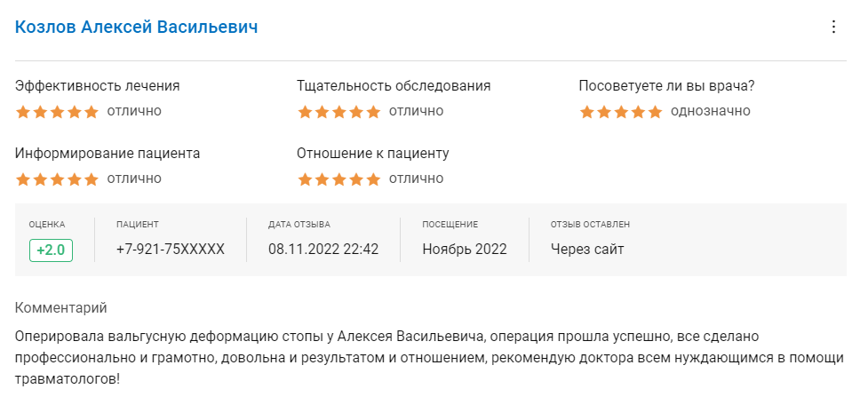Open the three-dot options menu

[833, 28]
